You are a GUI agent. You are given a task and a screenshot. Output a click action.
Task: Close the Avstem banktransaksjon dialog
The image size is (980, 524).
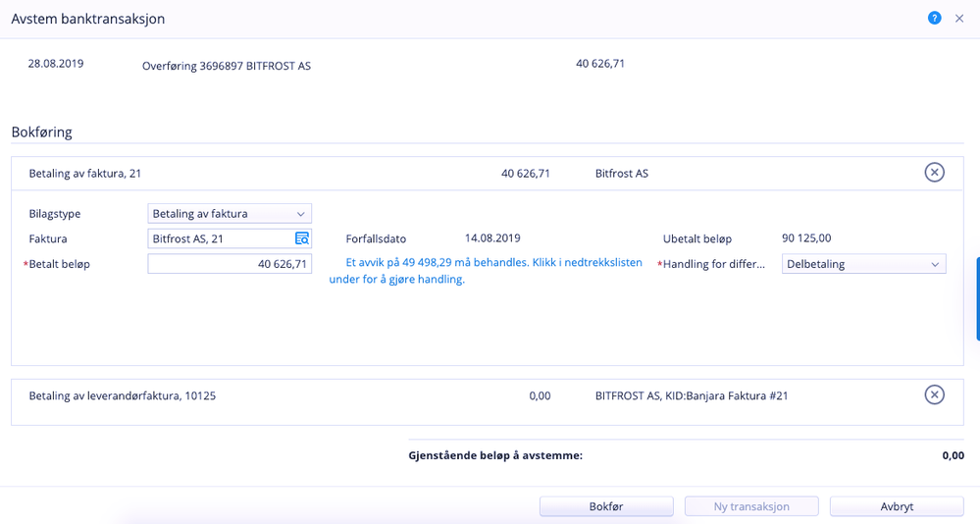point(959,19)
